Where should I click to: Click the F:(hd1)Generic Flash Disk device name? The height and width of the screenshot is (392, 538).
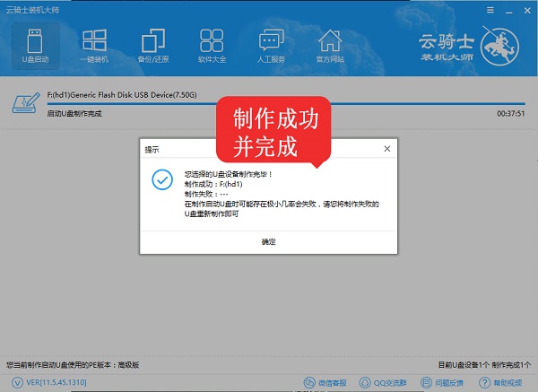(122, 95)
